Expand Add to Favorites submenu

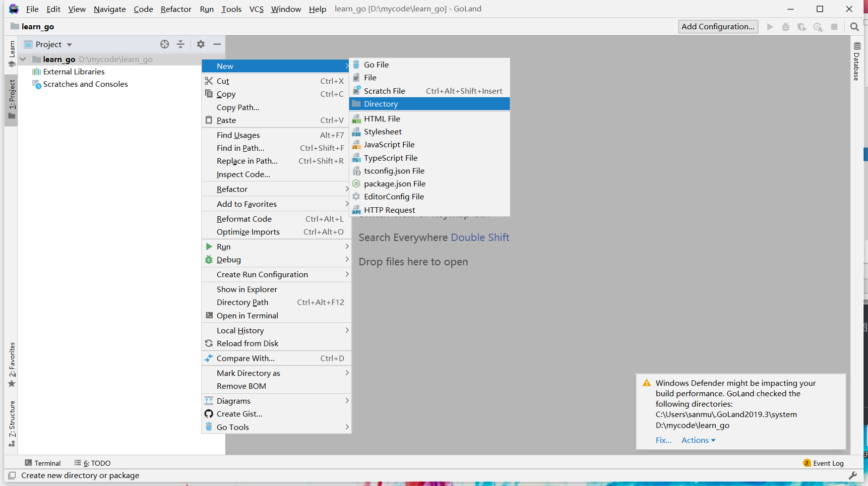point(276,204)
